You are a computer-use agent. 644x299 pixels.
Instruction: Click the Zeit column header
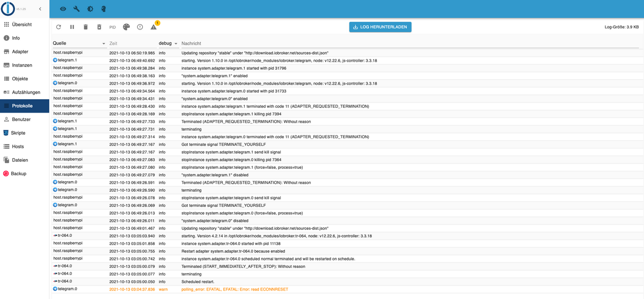113,43
